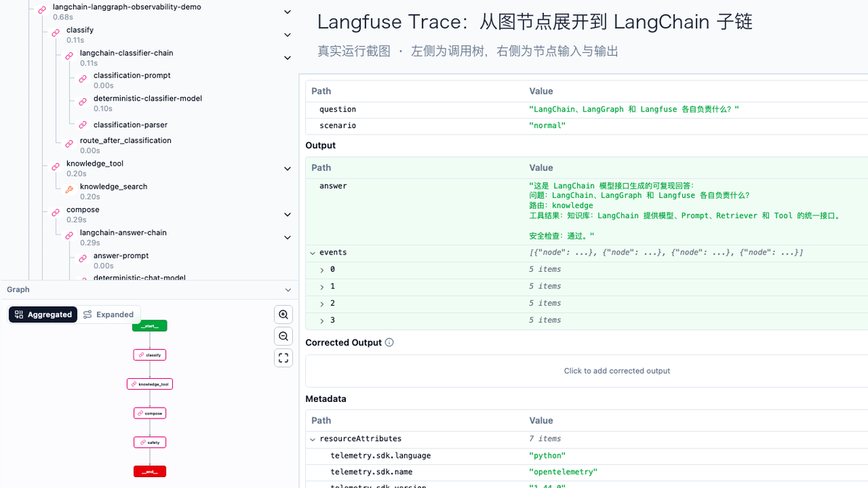Image resolution: width=868 pixels, height=488 pixels.
Task: Select the safety graph node
Action: 150,442
